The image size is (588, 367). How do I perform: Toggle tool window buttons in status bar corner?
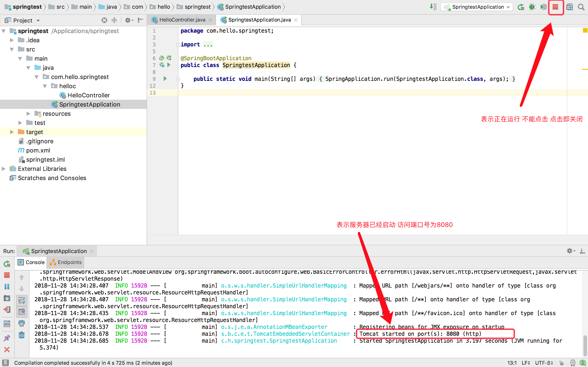coord(5,363)
